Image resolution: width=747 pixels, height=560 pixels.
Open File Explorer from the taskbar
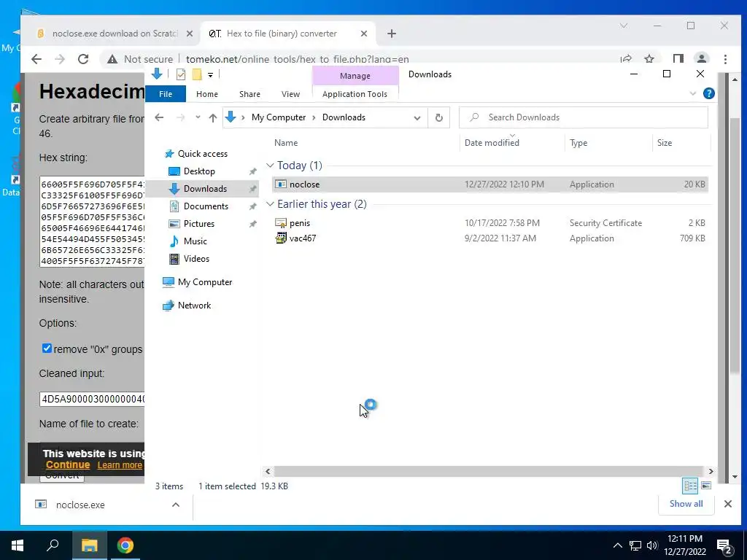pos(89,545)
